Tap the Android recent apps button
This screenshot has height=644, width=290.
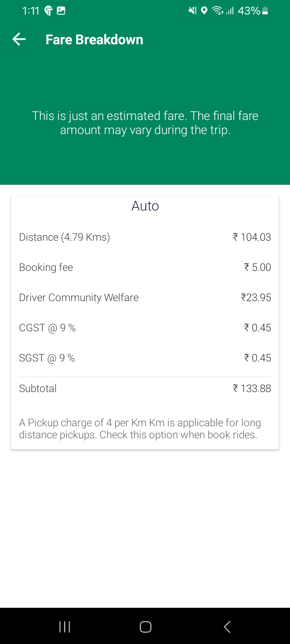64,626
